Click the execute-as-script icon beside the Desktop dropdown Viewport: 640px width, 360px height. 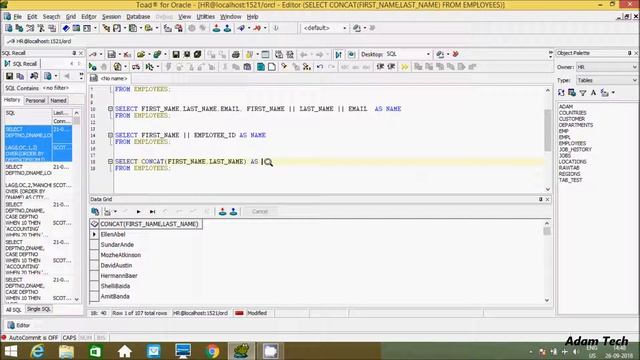click(x=338, y=54)
